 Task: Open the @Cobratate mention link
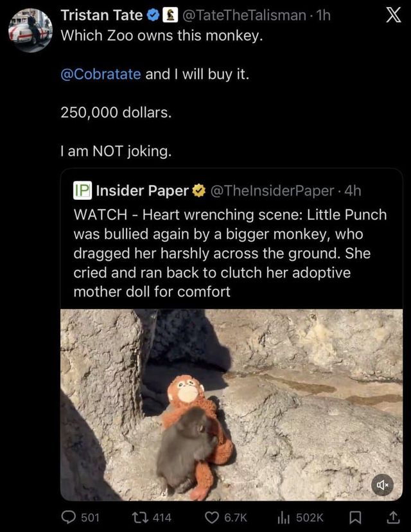(101, 74)
